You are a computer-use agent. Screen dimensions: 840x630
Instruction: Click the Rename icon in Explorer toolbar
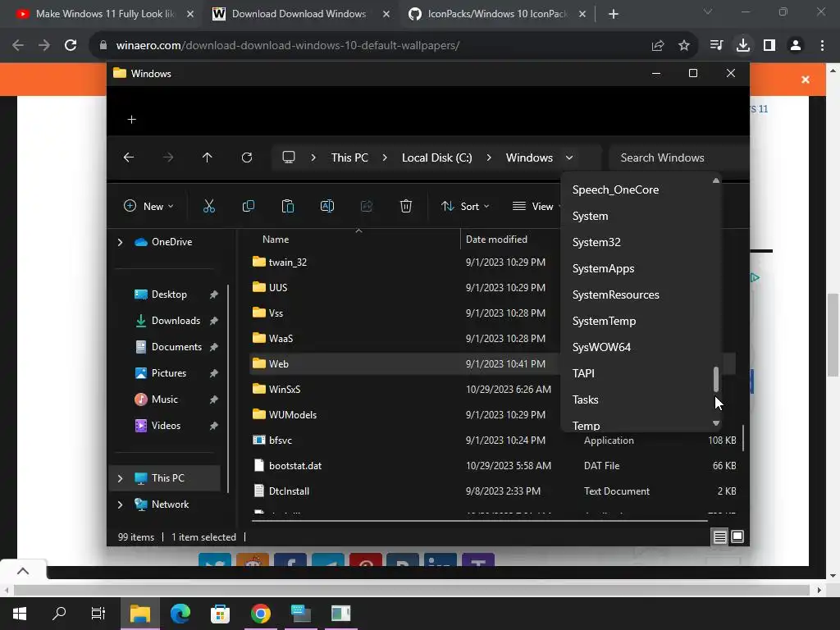pos(326,206)
